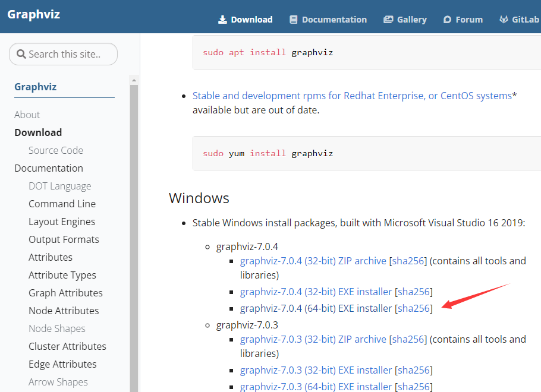
Task: Click the Windows section heading
Action: point(199,198)
